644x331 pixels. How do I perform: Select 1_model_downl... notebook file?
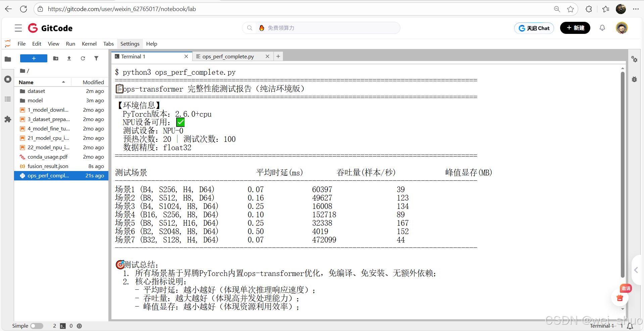coord(61,110)
